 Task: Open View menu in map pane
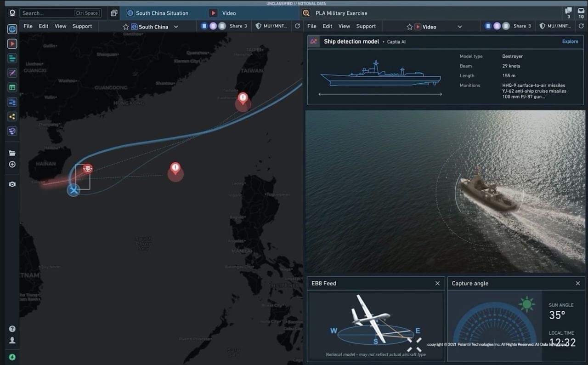[x=61, y=26]
